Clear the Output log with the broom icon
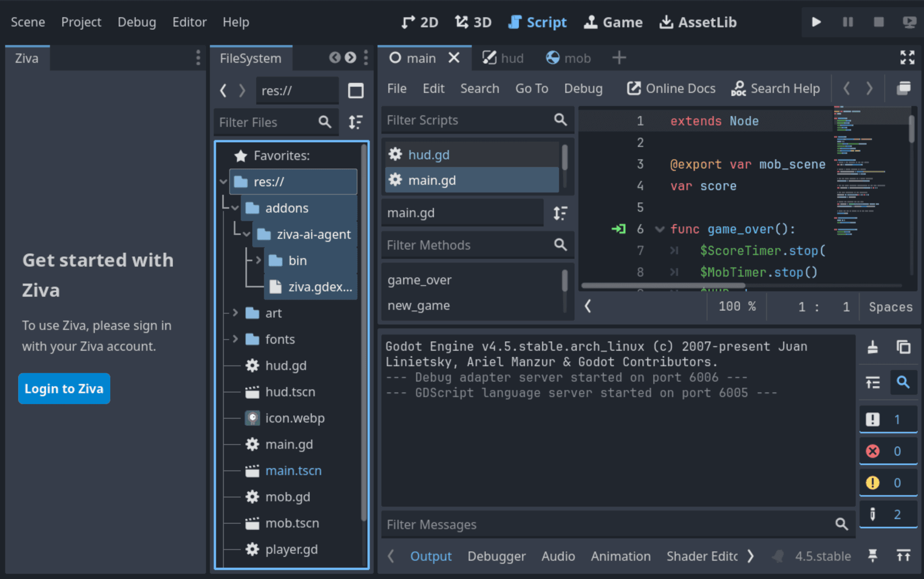 872,346
